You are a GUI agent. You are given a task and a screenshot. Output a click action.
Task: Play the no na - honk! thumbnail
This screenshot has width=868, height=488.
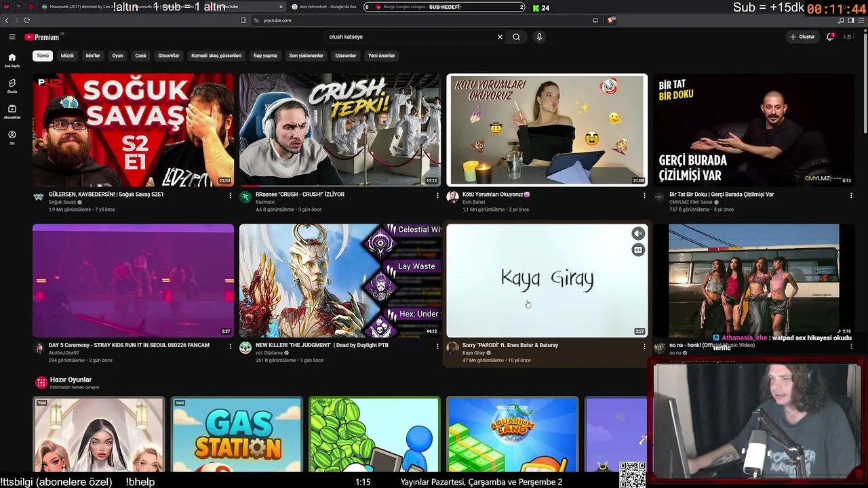(753, 281)
